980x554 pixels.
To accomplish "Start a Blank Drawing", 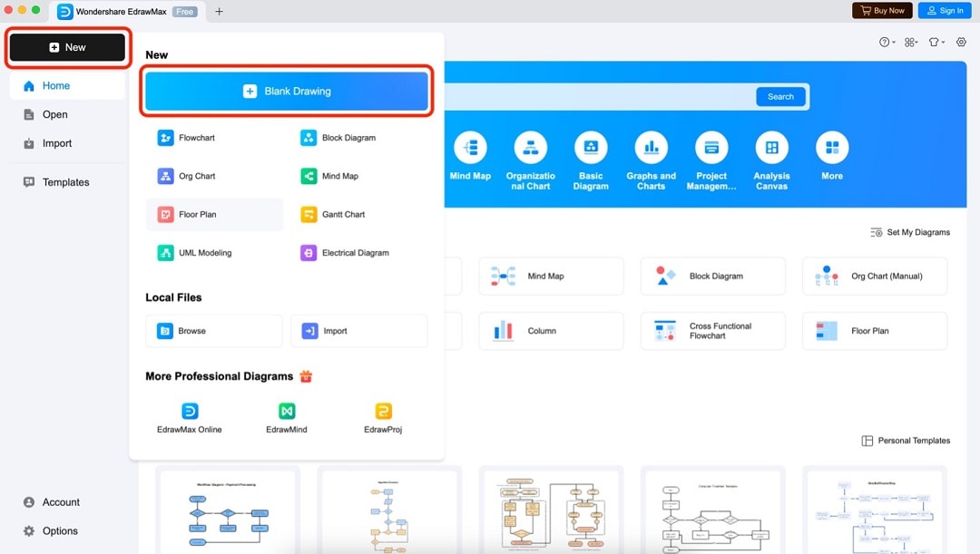I will (286, 92).
